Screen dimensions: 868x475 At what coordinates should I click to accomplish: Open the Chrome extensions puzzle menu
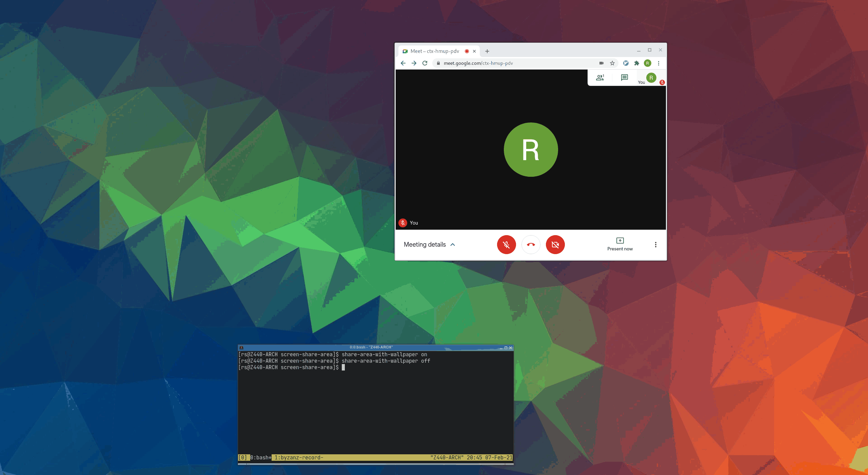637,63
